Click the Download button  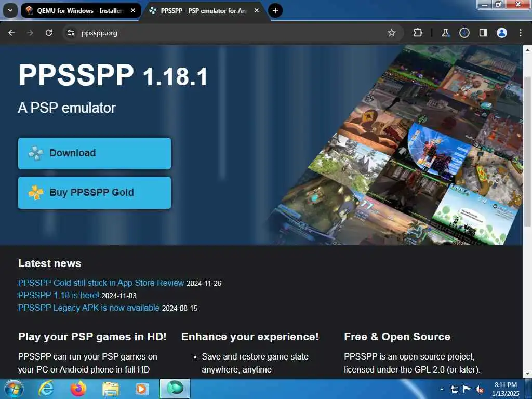click(95, 153)
